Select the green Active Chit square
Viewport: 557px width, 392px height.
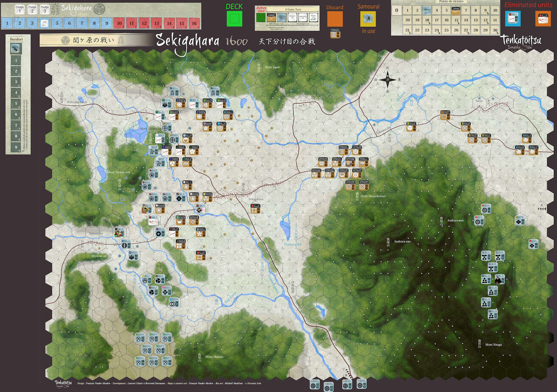(x=262, y=17)
